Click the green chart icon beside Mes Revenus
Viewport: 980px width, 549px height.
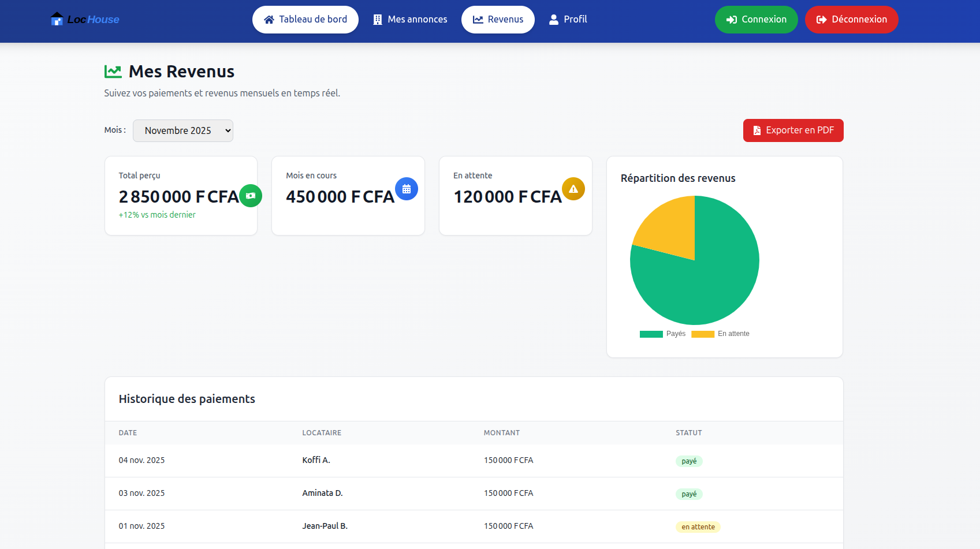(113, 72)
